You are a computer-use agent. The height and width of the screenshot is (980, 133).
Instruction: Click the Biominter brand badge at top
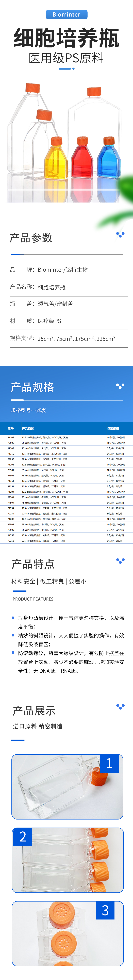point(66,14)
